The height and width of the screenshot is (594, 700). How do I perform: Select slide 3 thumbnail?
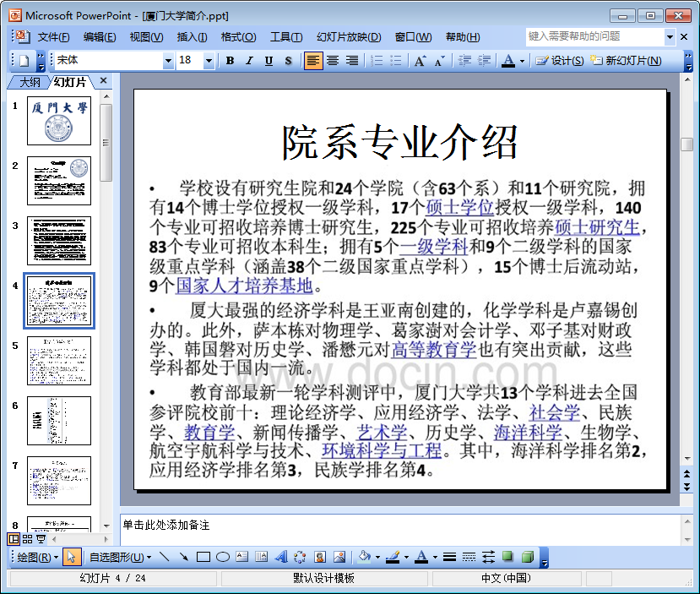(x=59, y=241)
